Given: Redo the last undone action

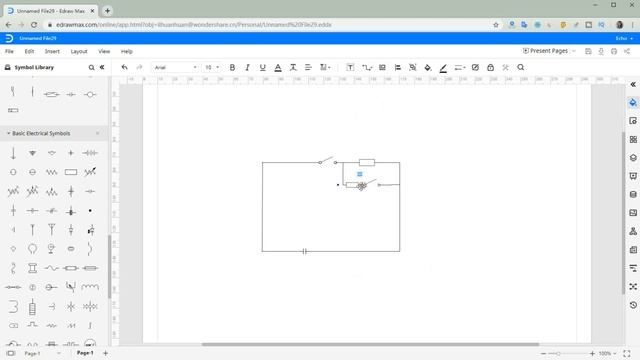Looking at the screenshot, I should tap(140, 67).
